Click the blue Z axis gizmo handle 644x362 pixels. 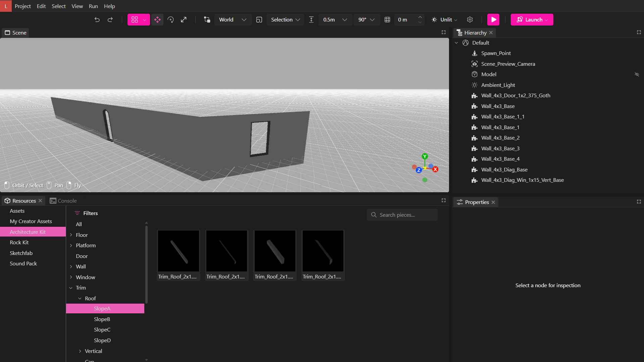coord(418,170)
